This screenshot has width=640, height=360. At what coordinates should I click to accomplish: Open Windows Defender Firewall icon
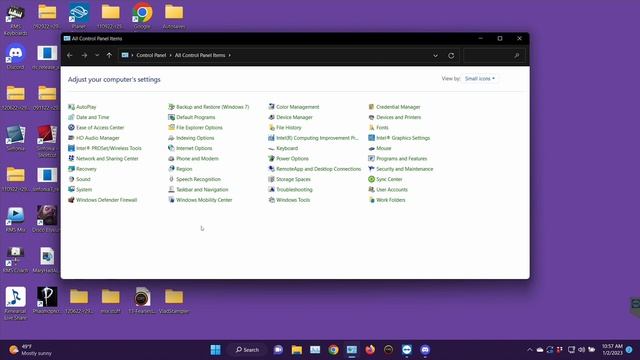click(71, 200)
